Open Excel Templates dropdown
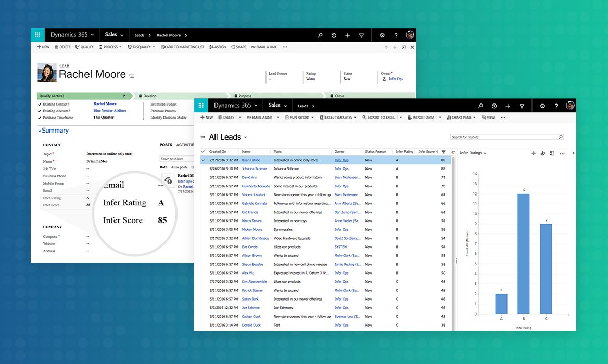Viewport: 608px width, 364px height. coord(355,118)
